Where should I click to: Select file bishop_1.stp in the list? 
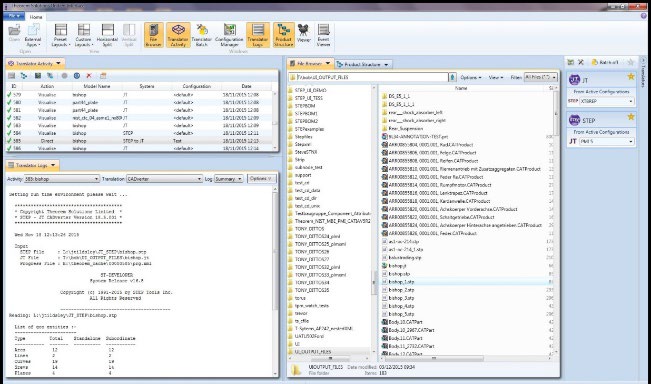401,282
